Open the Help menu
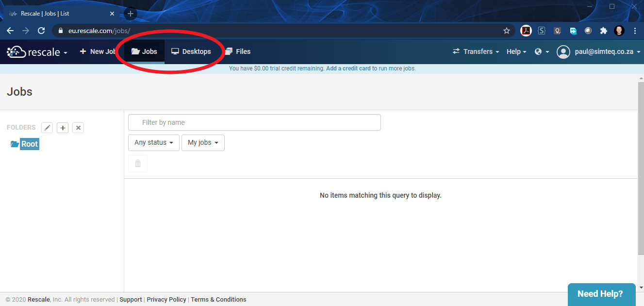This screenshot has height=306, width=644. click(516, 51)
